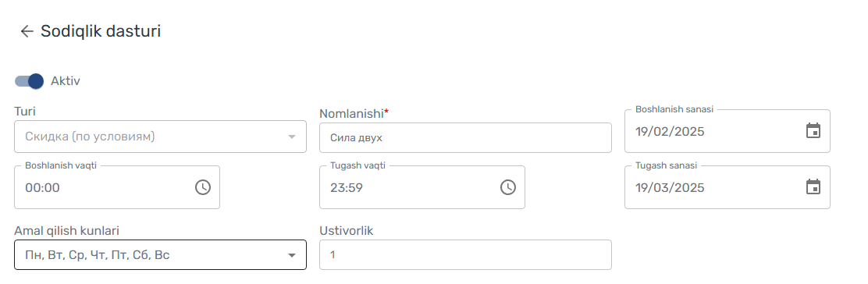The width and height of the screenshot is (868, 284).
Task: Click the arrow of the Turi dropdown
Action: [292, 137]
